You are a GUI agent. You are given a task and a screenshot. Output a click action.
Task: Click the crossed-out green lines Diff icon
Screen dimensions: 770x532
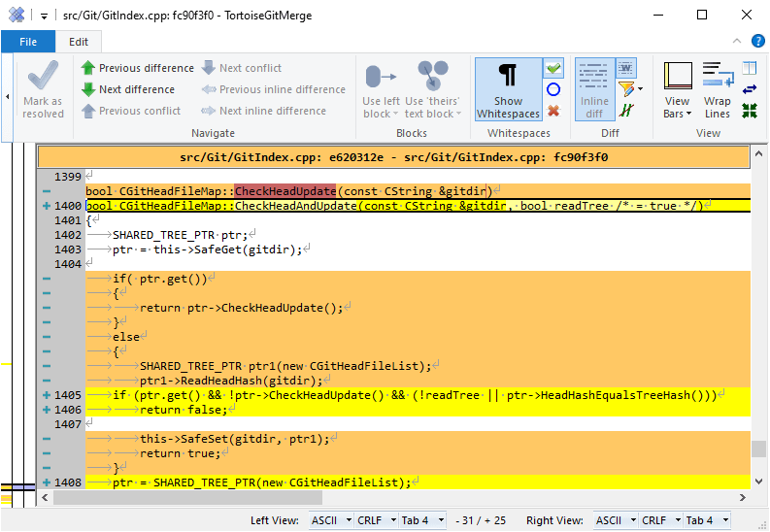[x=627, y=111]
